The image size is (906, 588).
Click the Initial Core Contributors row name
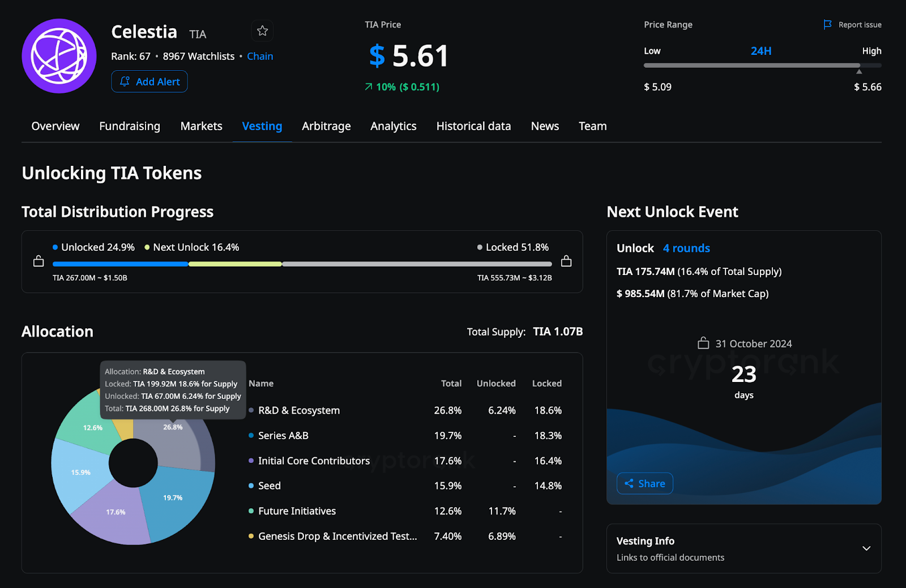coord(314,461)
